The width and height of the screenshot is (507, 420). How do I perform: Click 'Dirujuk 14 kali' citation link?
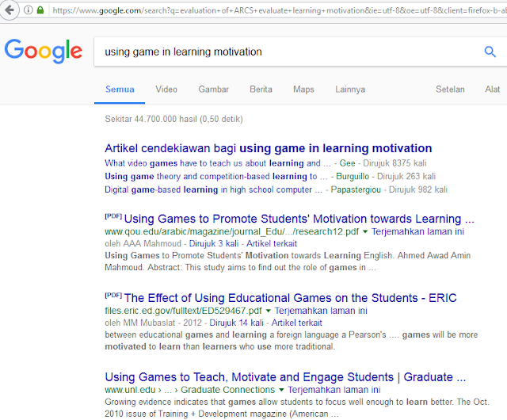point(236,323)
